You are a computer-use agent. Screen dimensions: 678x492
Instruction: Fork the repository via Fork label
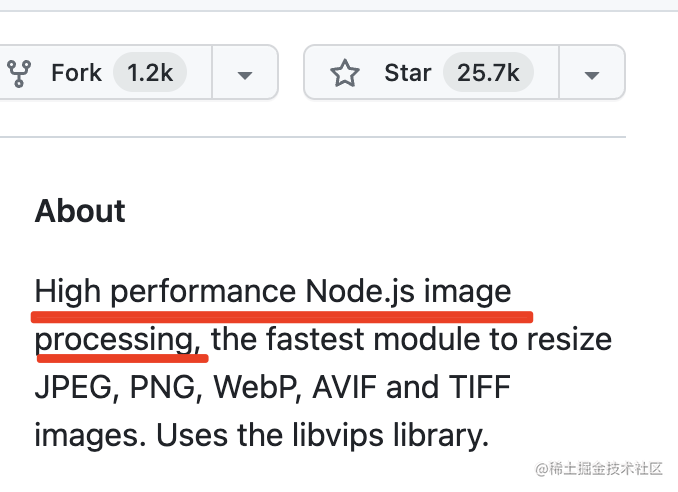74,73
